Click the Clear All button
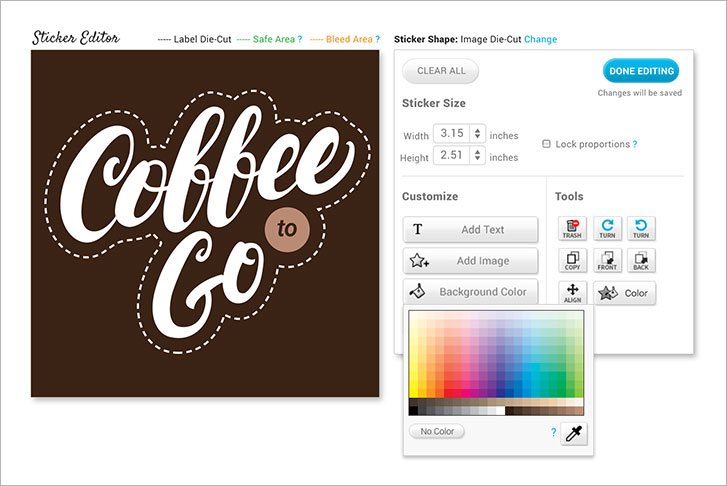Image resolution: width=727 pixels, height=486 pixels. (440, 71)
